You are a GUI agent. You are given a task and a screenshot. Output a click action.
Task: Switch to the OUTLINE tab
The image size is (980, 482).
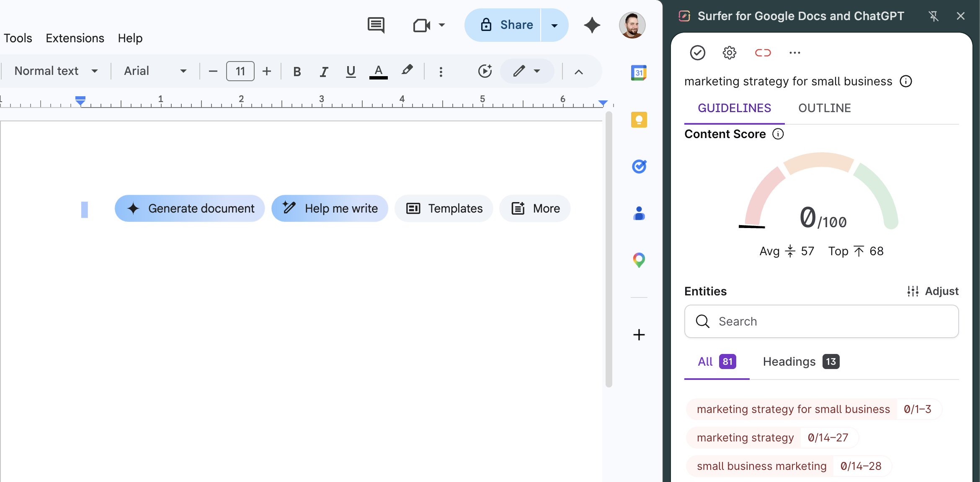824,108
